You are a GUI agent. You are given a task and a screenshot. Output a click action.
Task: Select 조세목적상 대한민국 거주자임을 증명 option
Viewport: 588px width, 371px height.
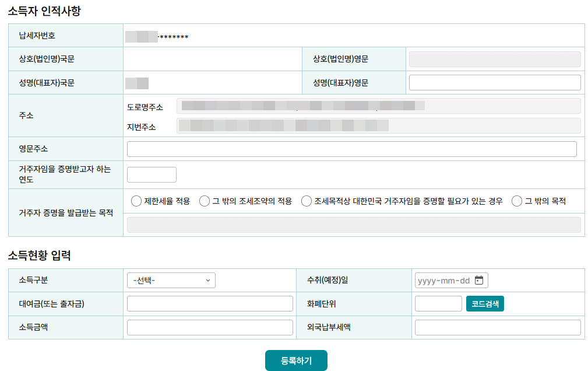click(x=306, y=201)
